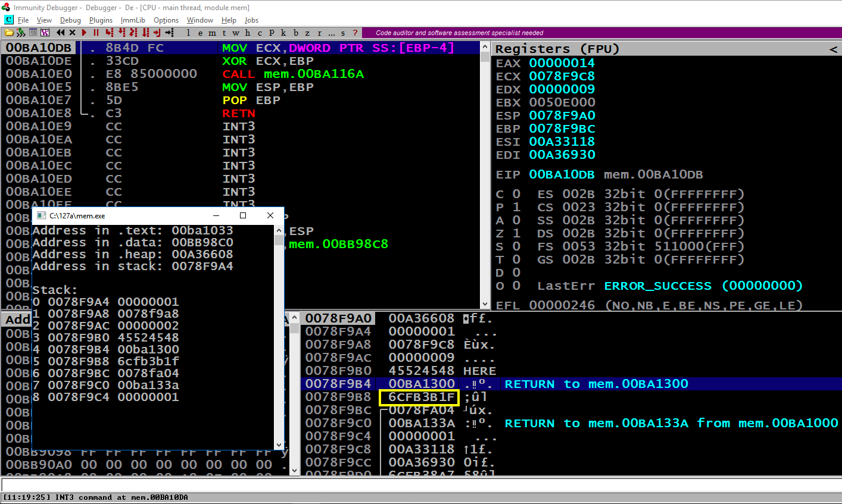Select the 'XOR ECX,EBP' disassembly line
The image size is (842, 504).
tap(241, 61)
